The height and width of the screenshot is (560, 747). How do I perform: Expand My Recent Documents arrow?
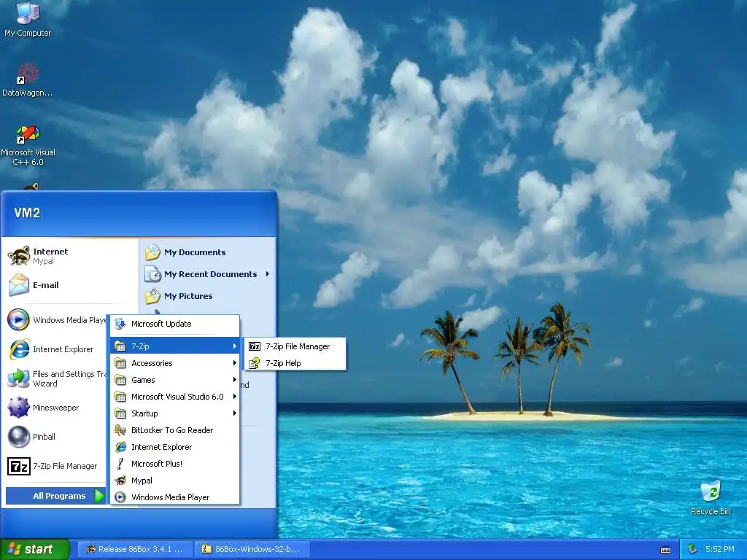tap(268, 274)
